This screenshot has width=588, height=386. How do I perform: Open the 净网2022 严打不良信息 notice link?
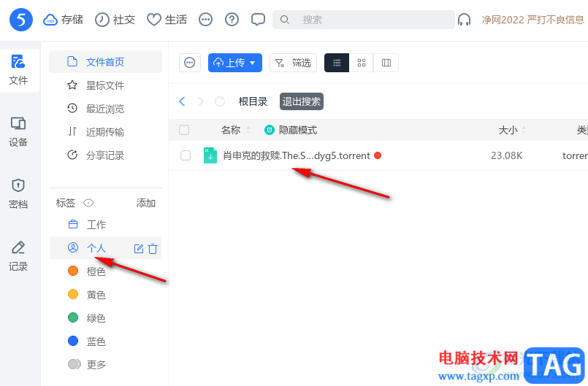coord(533,20)
